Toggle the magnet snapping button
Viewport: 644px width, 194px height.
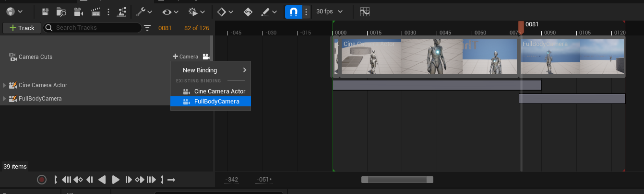tap(293, 12)
